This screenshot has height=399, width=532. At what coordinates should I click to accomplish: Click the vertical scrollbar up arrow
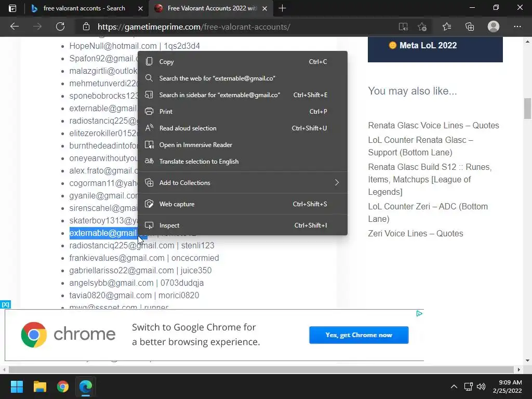tap(527, 42)
